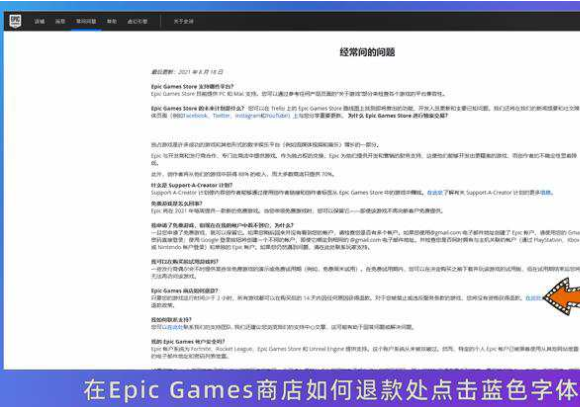This screenshot has height=407, width=580.
Task: Follow the blue refund-policy link beside the arrow
Action: (x=534, y=298)
